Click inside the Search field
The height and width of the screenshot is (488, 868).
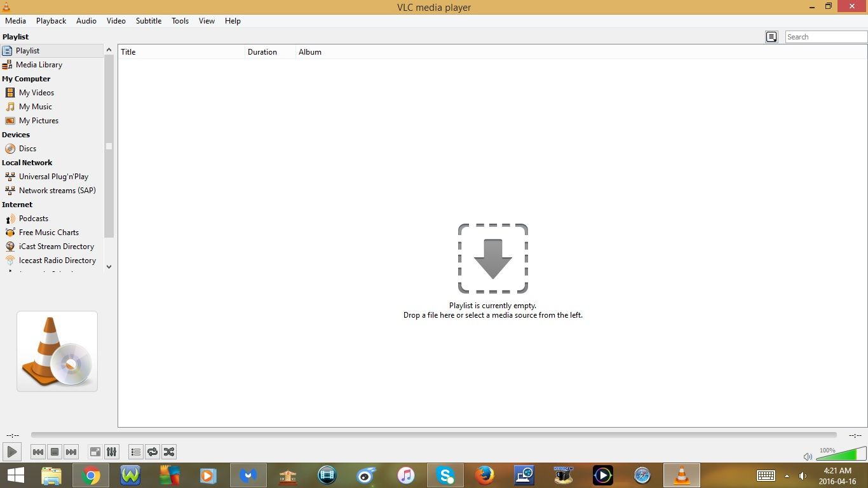pyautogui.click(x=825, y=36)
